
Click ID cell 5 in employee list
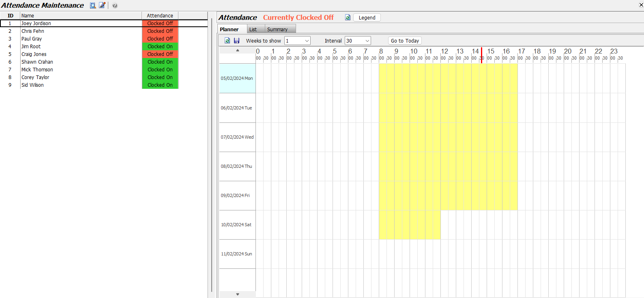click(10, 54)
